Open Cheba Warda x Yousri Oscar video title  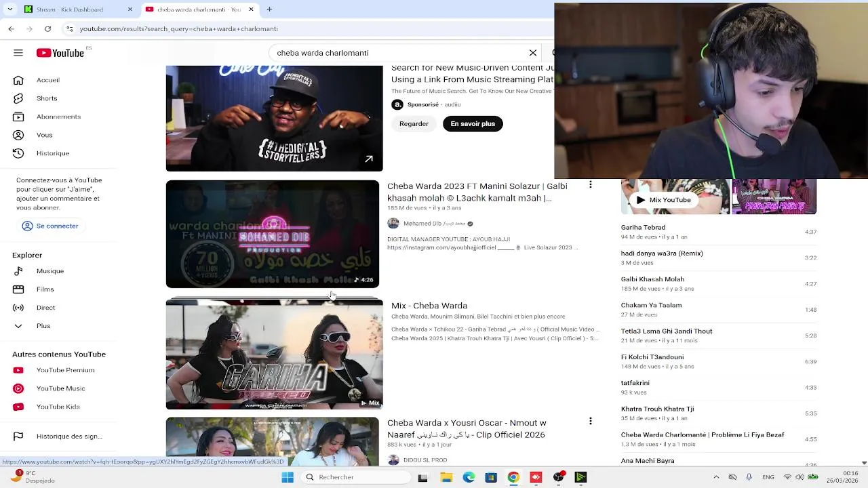(467, 429)
